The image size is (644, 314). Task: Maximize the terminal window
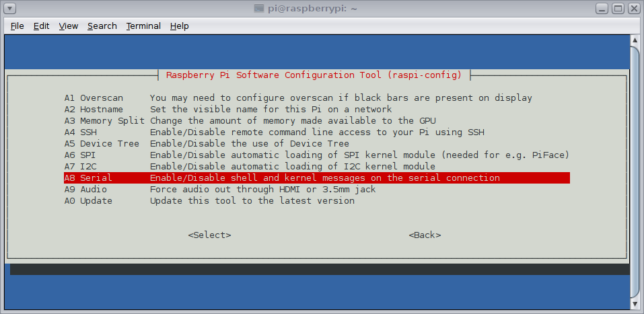618,8
